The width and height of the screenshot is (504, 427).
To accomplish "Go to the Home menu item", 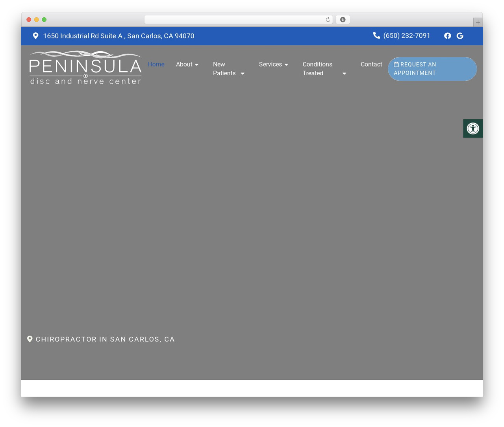I will click(x=156, y=64).
